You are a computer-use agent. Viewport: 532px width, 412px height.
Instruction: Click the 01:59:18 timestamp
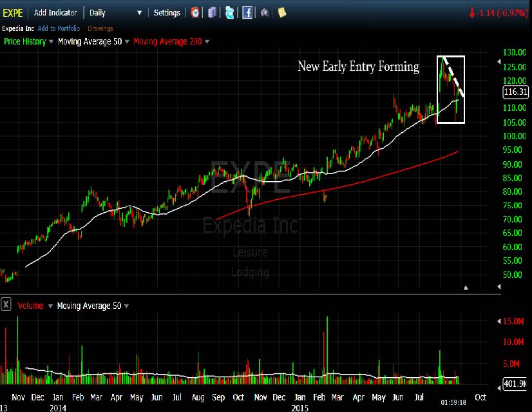[453, 402]
